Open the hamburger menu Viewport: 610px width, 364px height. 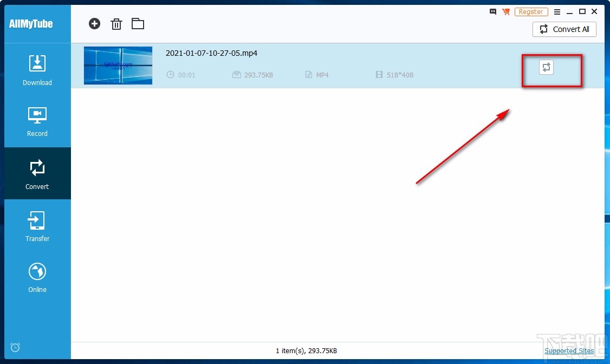tap(557, 11)
